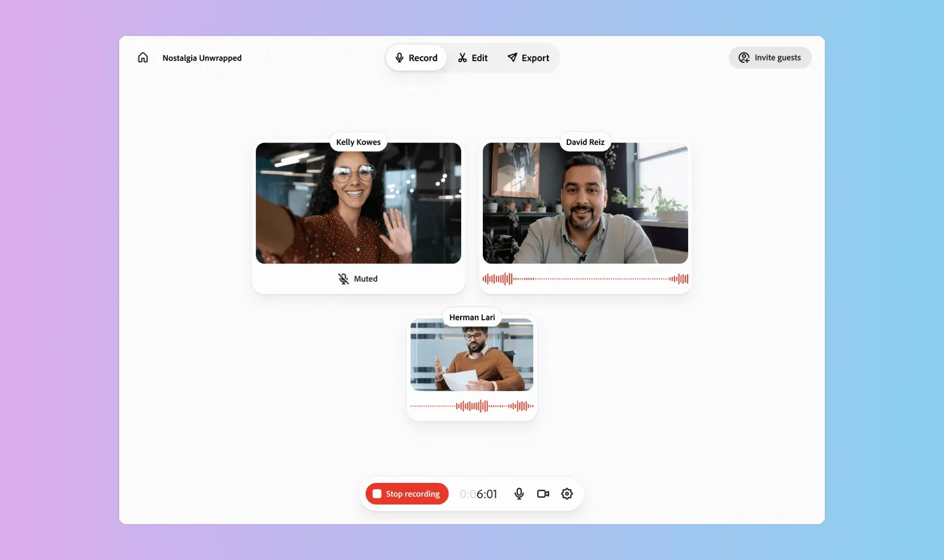Switch to the Export tab

click(528, 58)
